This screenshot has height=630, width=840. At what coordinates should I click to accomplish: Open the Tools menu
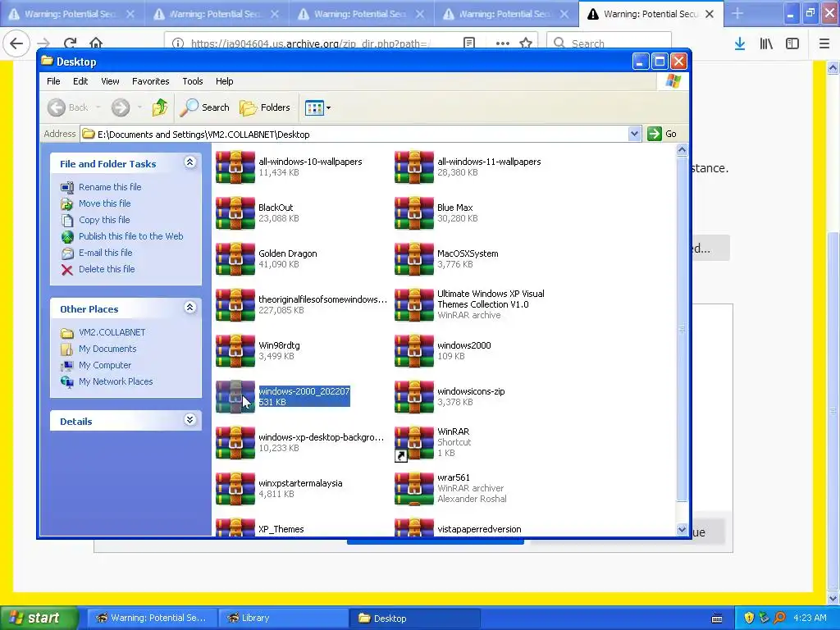192,81
